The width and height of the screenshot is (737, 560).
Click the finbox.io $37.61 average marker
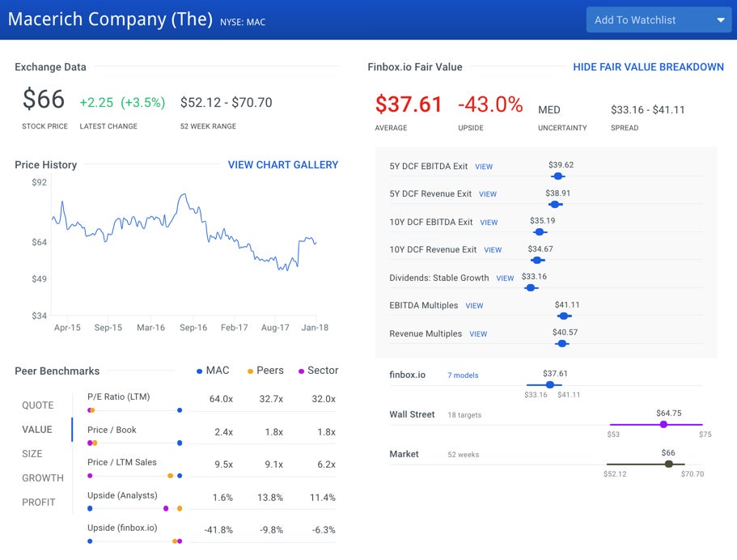(549, 384)
